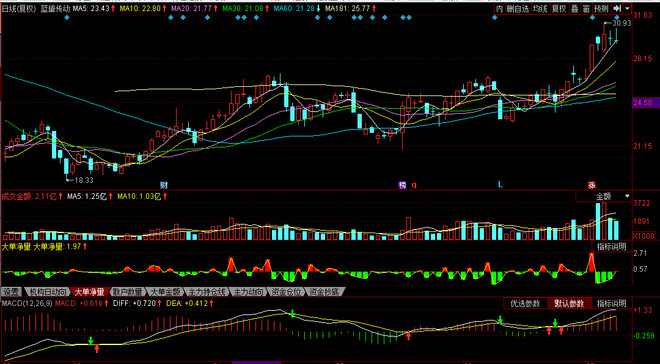Image resolution: width=660 pixels, height=364 pixels.
Task: Click the 31.63 price axis value
Action: tap(643, 15)
